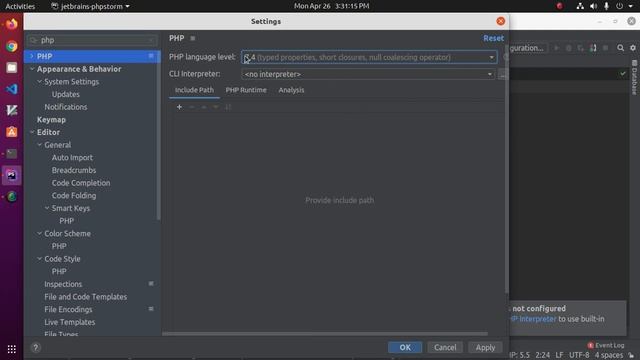Viewport: 640px width, 360px height.
Task: Select File and Code Templates item
Action: click(x=86, y=297)
